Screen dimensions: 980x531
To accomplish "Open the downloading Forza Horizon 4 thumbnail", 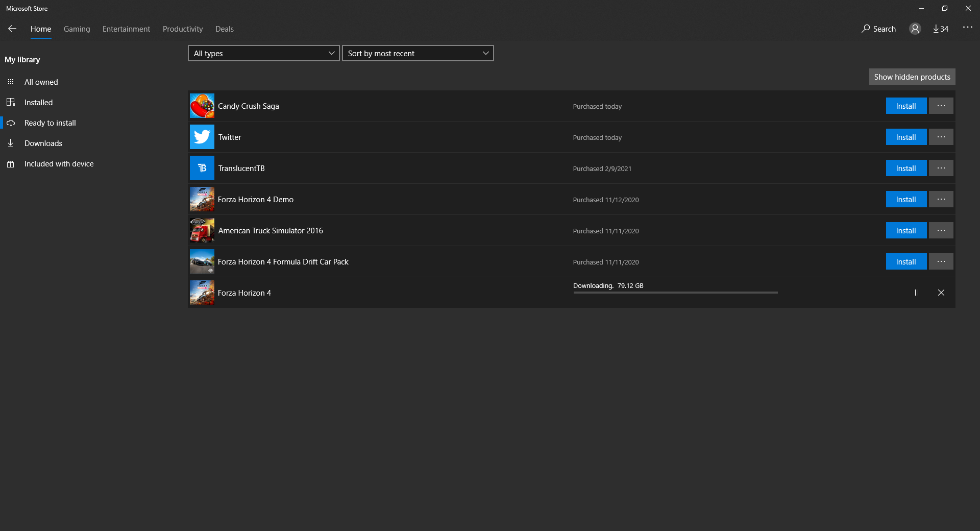I will coord(202,293).
